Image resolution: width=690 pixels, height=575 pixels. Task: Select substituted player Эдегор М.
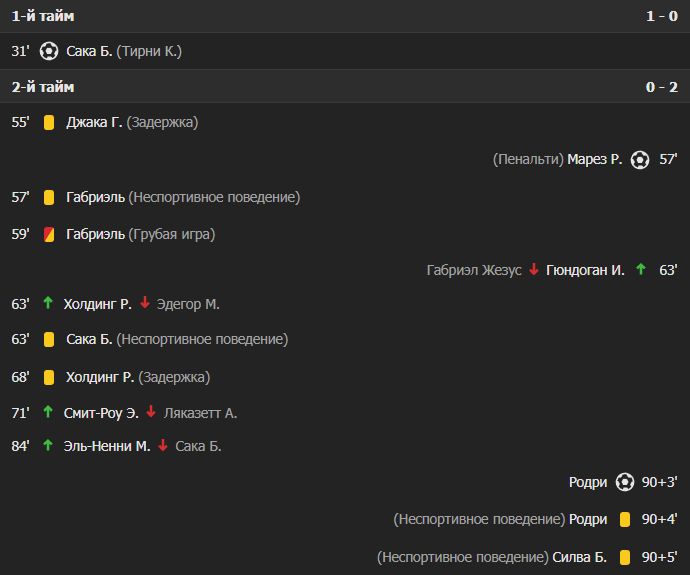(188, 304)
